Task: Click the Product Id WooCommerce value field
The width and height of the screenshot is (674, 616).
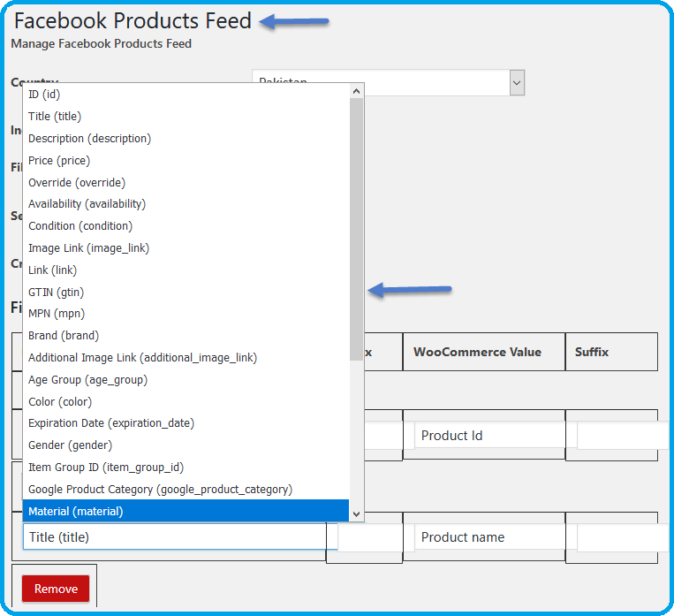Action: (489, 436)
